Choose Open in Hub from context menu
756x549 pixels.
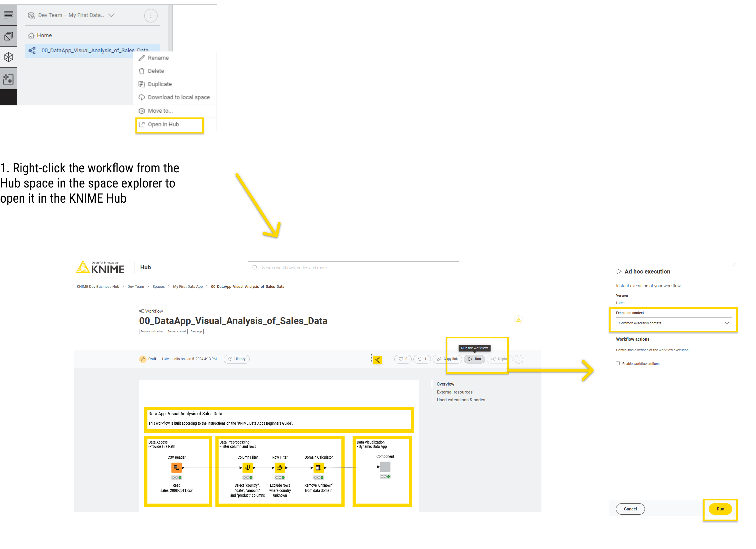163,124
